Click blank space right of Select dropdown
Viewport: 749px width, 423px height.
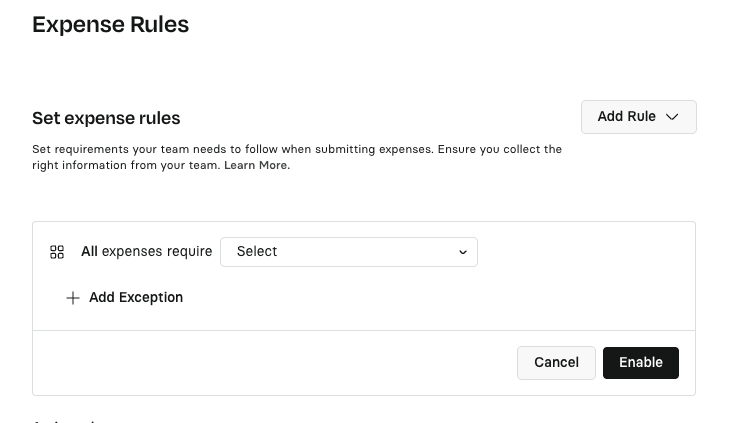coord(585,252)
